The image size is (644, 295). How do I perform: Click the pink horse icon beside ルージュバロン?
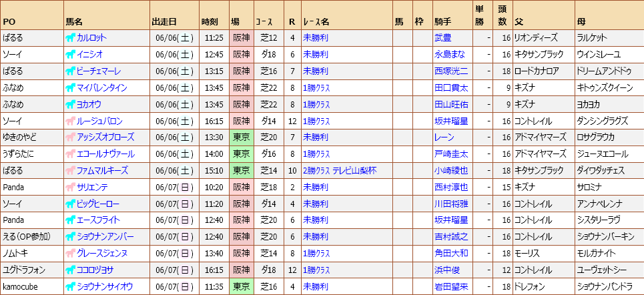tap(70, 121)
